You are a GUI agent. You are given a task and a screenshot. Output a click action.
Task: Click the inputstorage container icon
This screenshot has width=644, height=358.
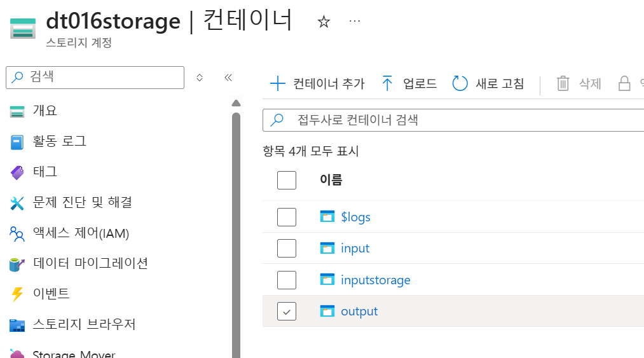click(327, 280)
